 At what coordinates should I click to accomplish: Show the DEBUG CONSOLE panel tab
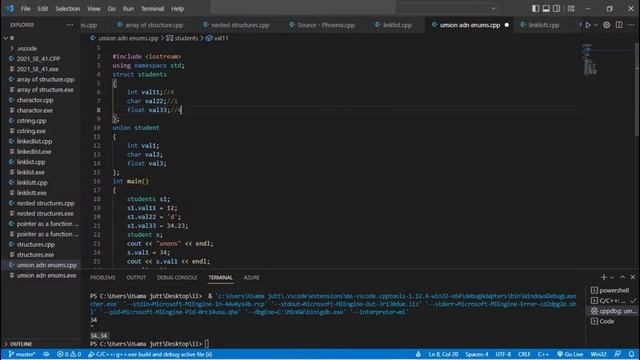coord(177,278)
